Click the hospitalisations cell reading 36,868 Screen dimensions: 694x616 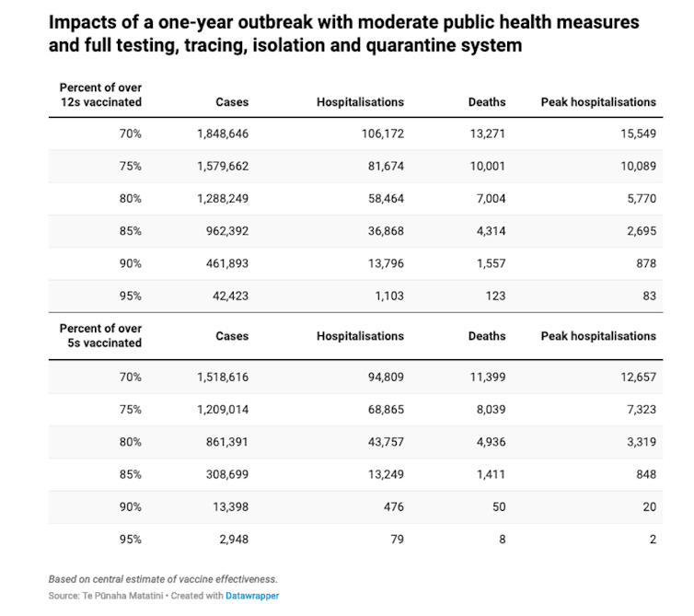[380, 230]
